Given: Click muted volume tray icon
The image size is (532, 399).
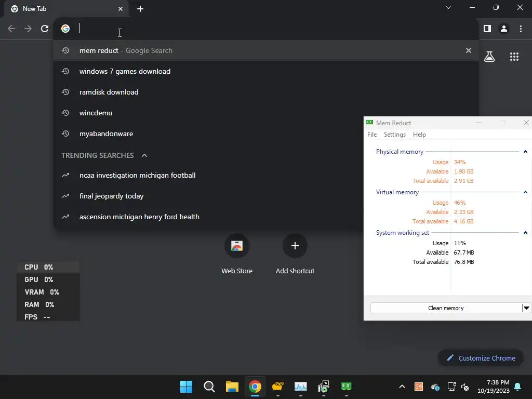Looking at the screenshot, I should [465, 387].
